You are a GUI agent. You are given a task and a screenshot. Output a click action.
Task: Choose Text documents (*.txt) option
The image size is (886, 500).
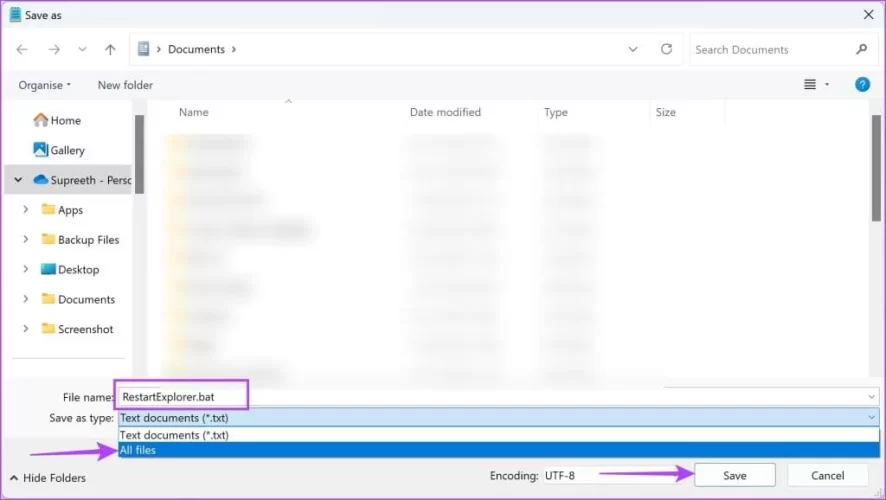click(x=174, y=435)
